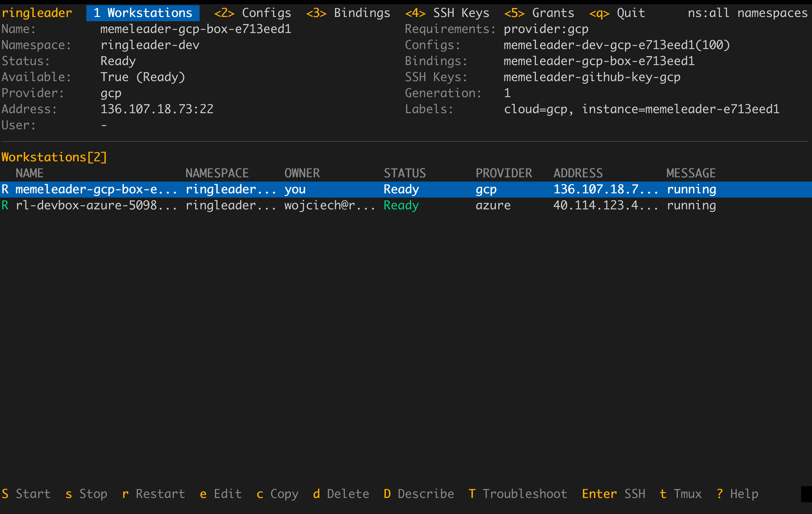Click the PROVIDER column header

point(504,173)
